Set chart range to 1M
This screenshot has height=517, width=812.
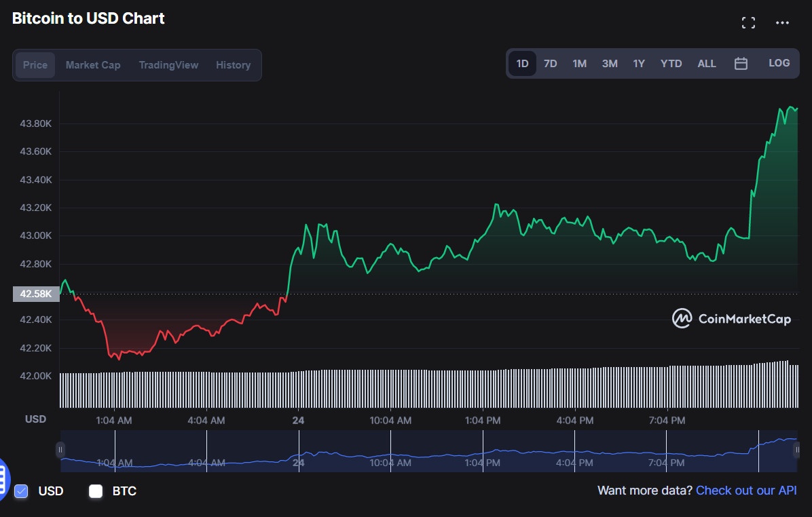(x=579, y=64)
